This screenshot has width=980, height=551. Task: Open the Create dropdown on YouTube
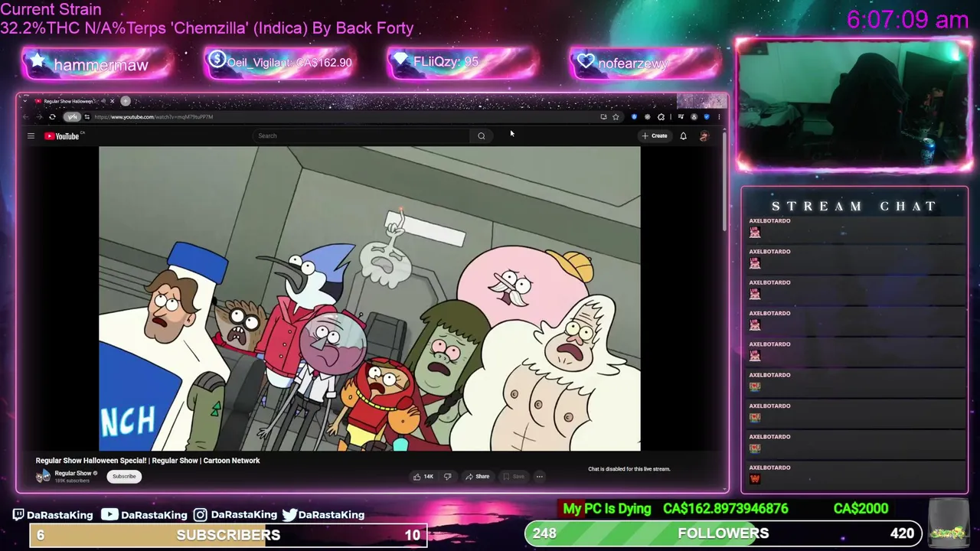tap(655, 136)
